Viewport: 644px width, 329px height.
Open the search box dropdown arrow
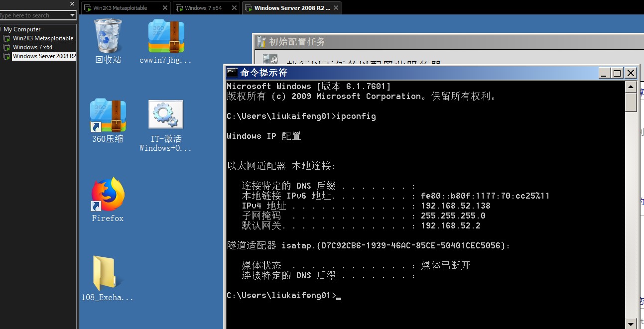tap(73, 15)
